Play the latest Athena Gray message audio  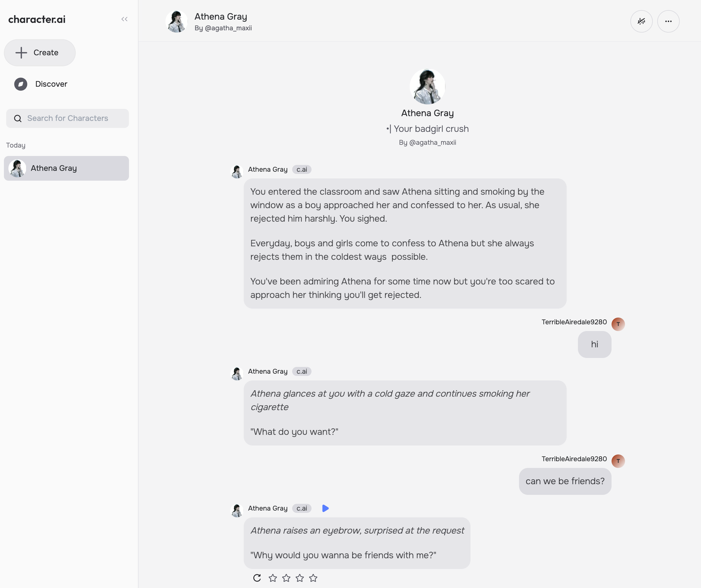tap(325, 508)
